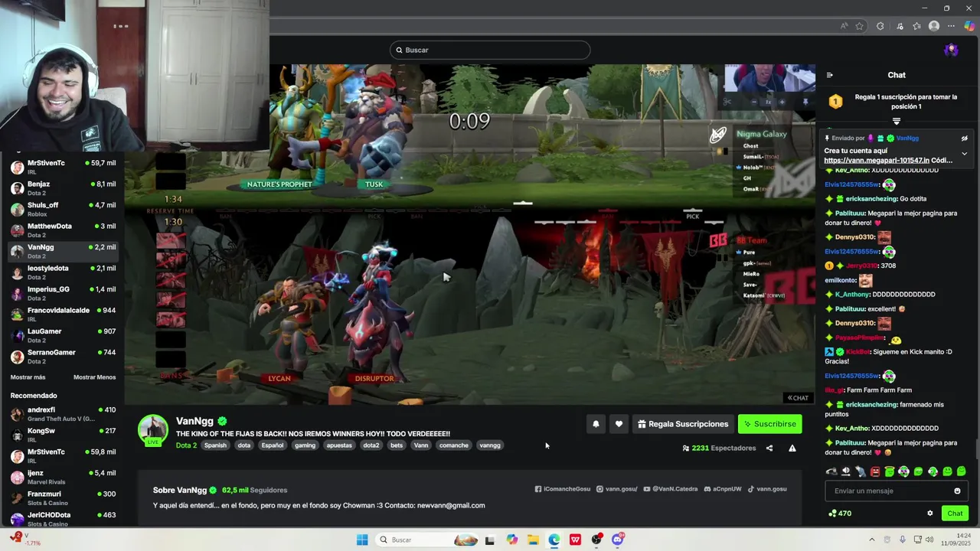Open chat settings gear icon
The image size is (980, 551).
click(x=930, y=514)
